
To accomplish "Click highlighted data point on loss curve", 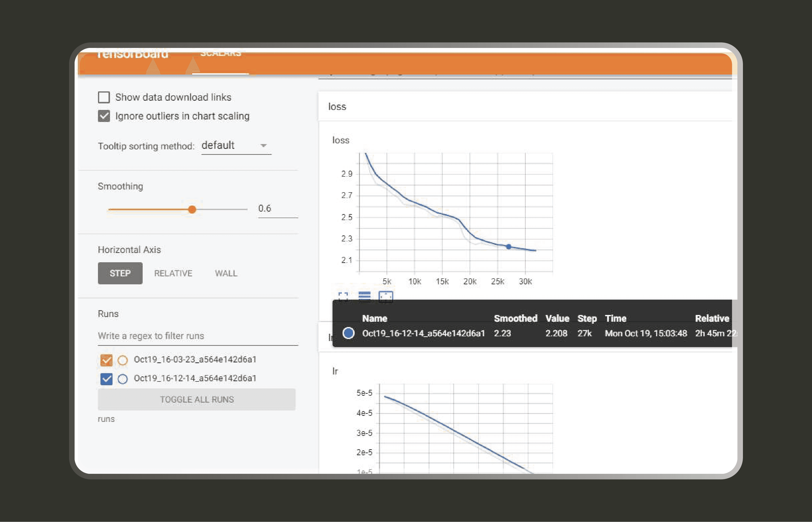I will point(508,247).
